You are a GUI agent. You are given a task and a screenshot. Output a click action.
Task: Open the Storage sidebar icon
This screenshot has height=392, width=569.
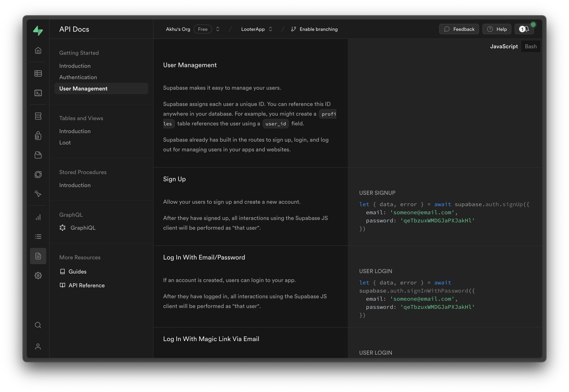[x=38, y=155]
